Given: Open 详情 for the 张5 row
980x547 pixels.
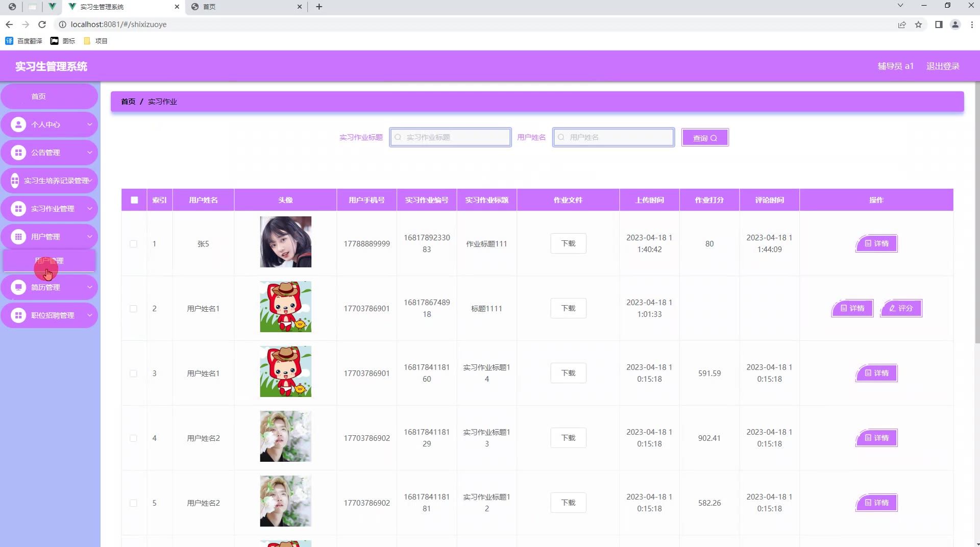Looking at the screenshot, I should (876, 243).
